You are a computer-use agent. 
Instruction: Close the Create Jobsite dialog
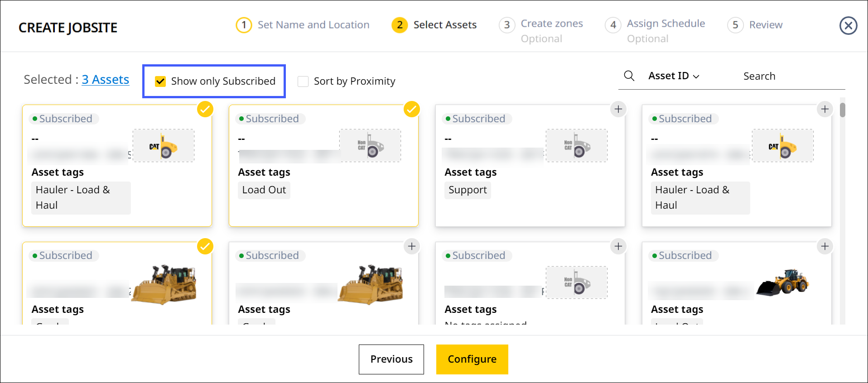[848, 26]
